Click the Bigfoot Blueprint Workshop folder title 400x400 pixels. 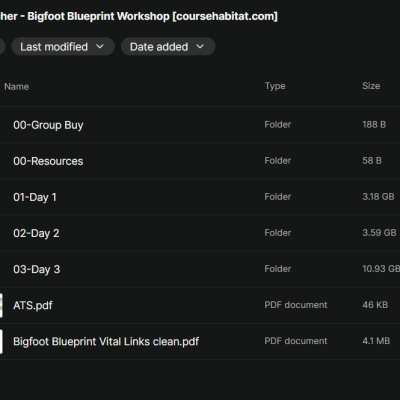coord(139,16)
